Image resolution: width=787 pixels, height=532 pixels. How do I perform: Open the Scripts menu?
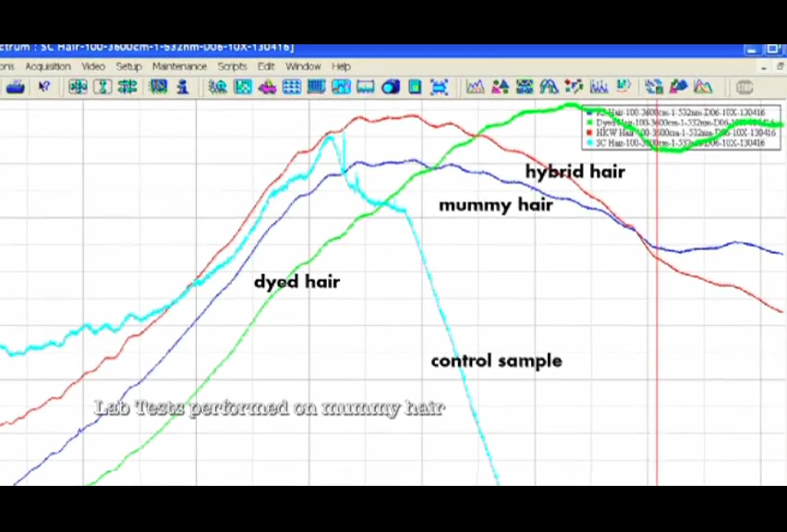[232, 66]
